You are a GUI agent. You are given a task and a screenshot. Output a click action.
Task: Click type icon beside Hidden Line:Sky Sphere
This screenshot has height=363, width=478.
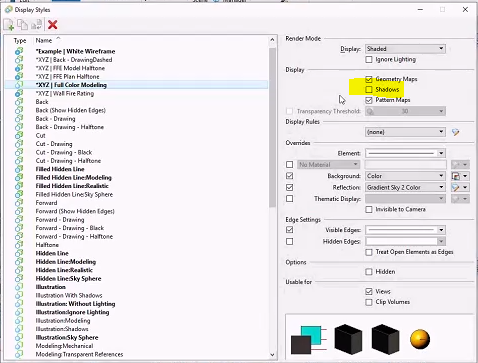19,278
